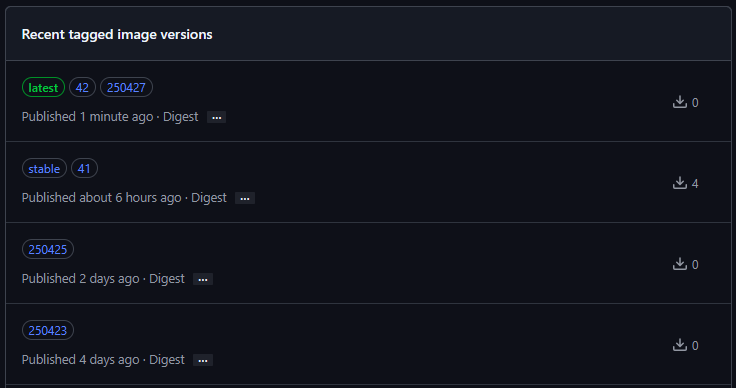The width and height of the screenshot is (736, 388).
Task: Open the 42 tag
Action: coord(82,87)
